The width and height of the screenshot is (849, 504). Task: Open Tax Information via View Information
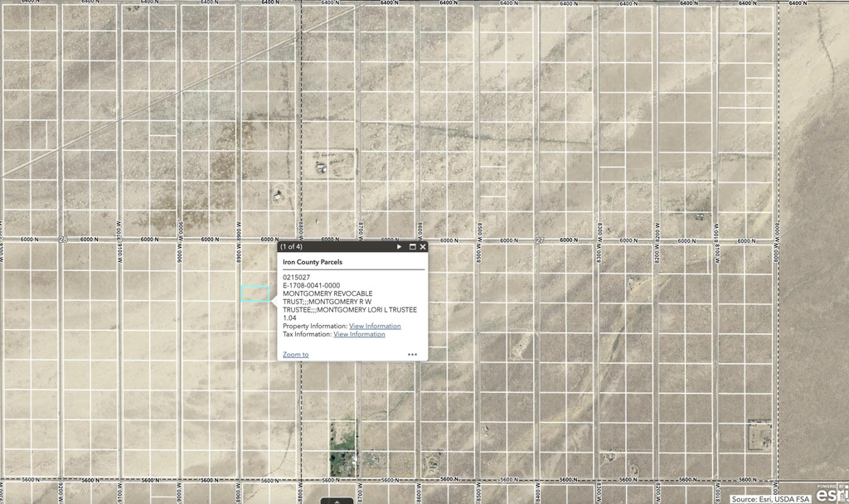coord(359,334)
